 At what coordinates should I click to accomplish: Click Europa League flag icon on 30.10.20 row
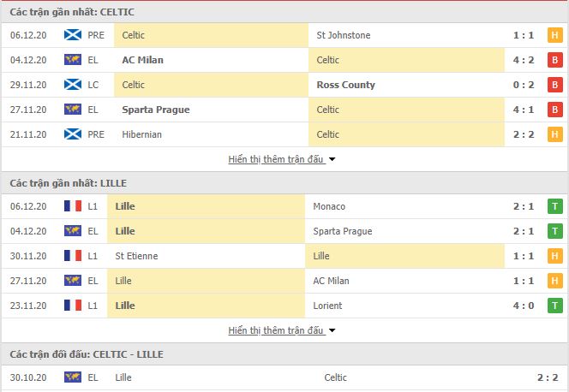click(x=73, y=377)
